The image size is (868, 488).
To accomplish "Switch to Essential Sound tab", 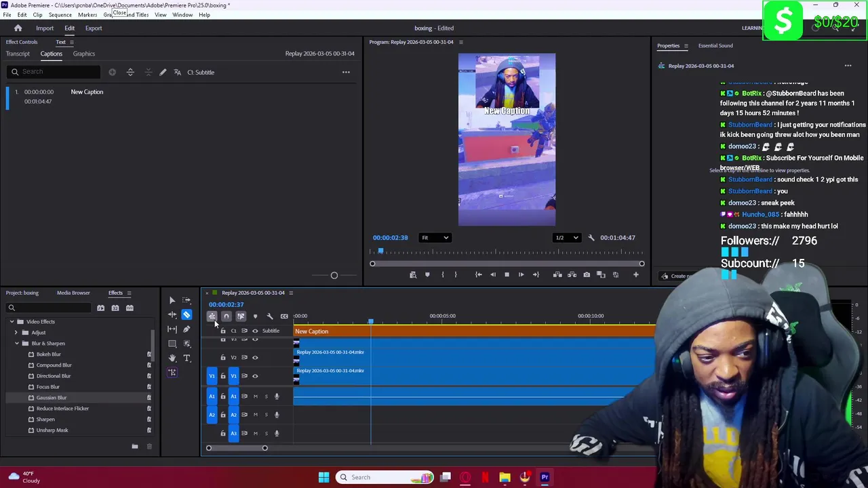I will [x=715, y=45].
